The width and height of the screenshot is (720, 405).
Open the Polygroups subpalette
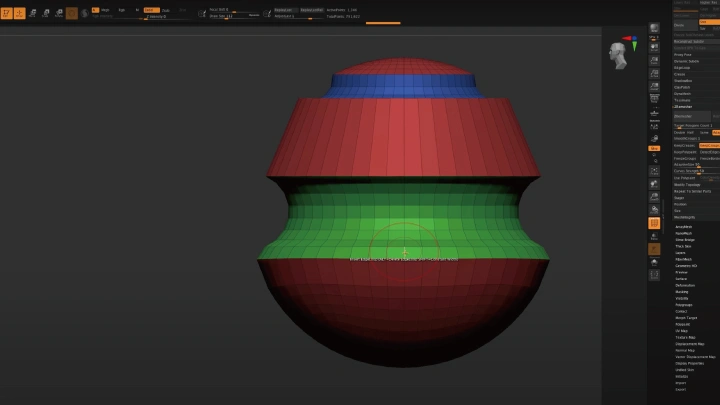click(x=684, y=305)
